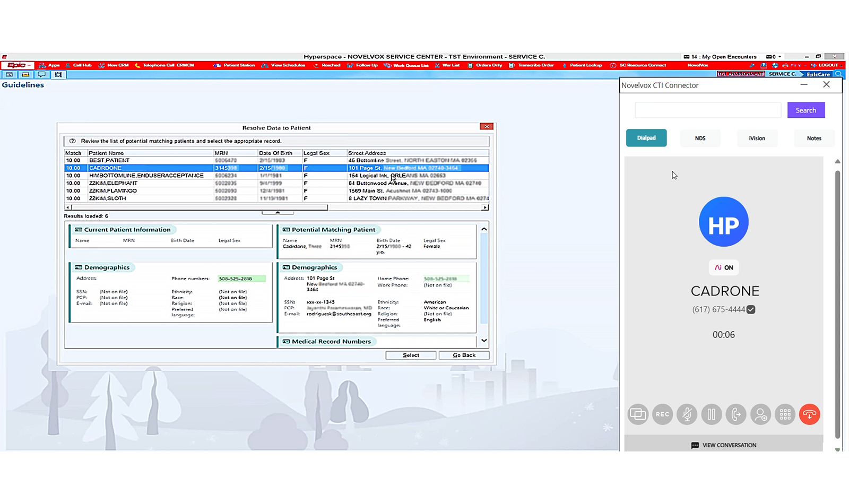Select the ZZKIM,FLAMINGO row
The height and width of the screenshot is (504, 849).
[276, 190]
